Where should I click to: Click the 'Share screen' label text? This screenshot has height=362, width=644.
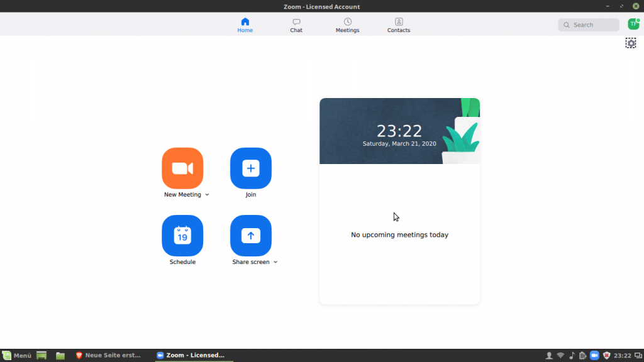251,262
